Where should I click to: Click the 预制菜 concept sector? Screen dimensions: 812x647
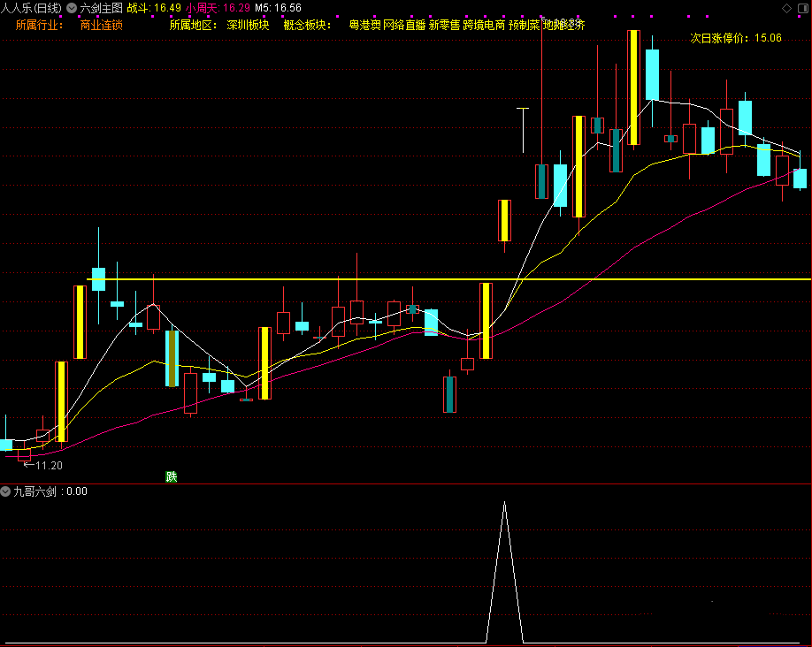[x=524, y=25]
